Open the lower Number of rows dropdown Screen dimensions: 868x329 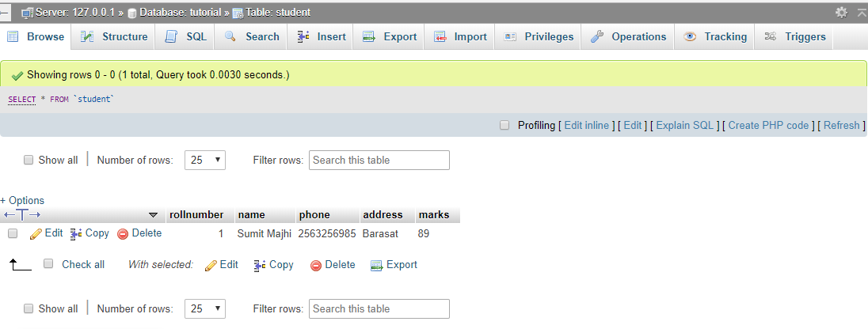(x=205, y=308)
